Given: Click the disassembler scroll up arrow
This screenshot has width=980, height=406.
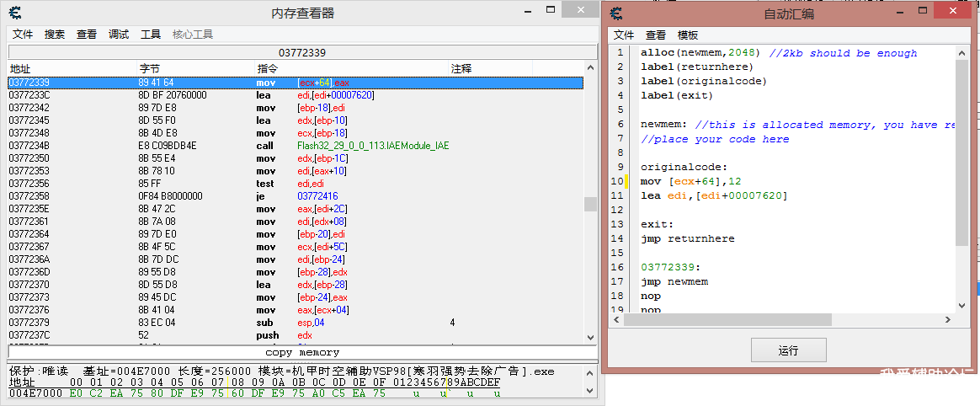Looking at the screenshot, I should click(x=590, y=67).
